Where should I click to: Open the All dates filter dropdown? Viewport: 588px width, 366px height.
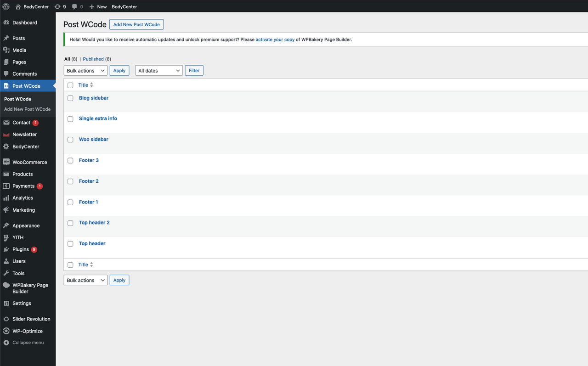(158, 70)
